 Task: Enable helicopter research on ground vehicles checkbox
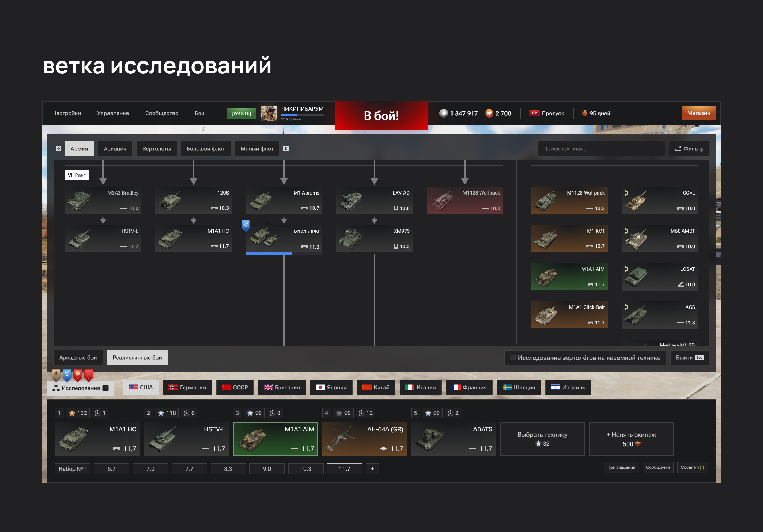pyautogui.click(x=513, y=358)
